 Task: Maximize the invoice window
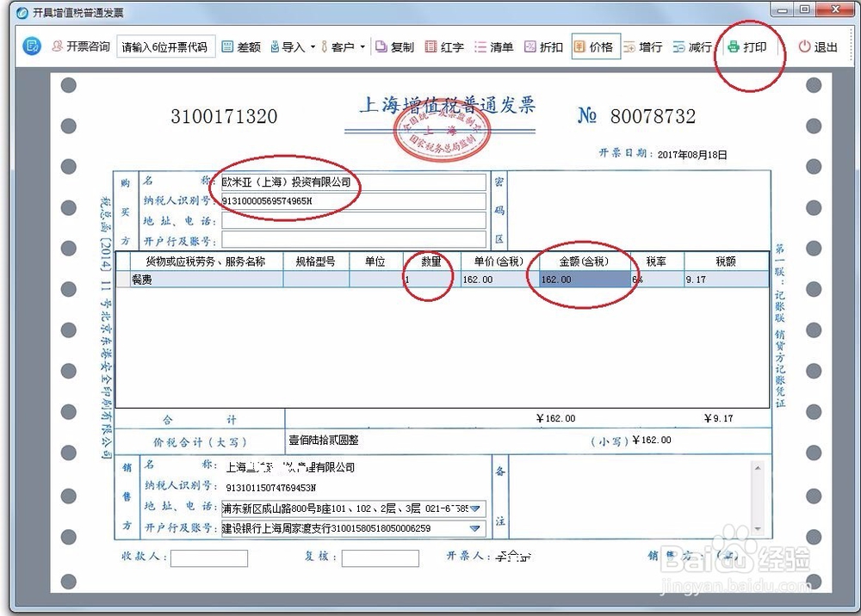point(804,9)
